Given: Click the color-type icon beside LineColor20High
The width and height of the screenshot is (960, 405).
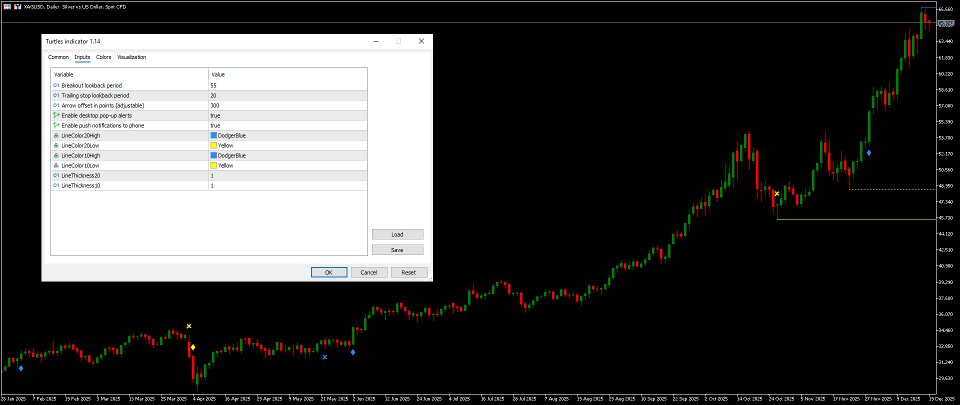Looking at the screenshot, I should [x=56, y=135].
